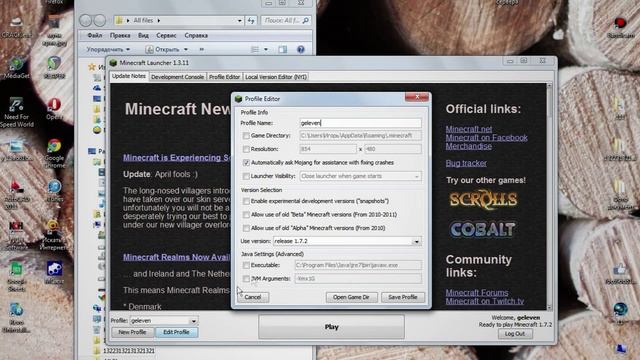Click Save Profile button
The image size is (640, 360).
click(x=402, y=297)
